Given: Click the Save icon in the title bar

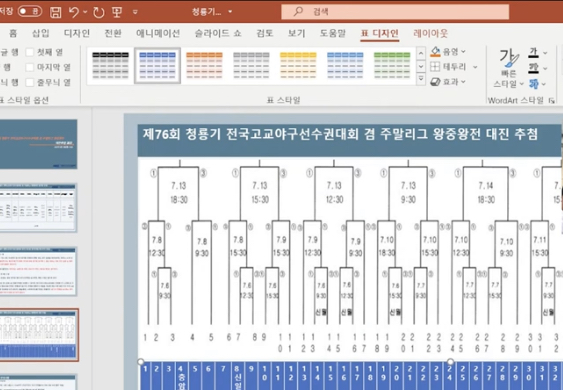Looking at the screenshot, I should click(x=55, y=12).
